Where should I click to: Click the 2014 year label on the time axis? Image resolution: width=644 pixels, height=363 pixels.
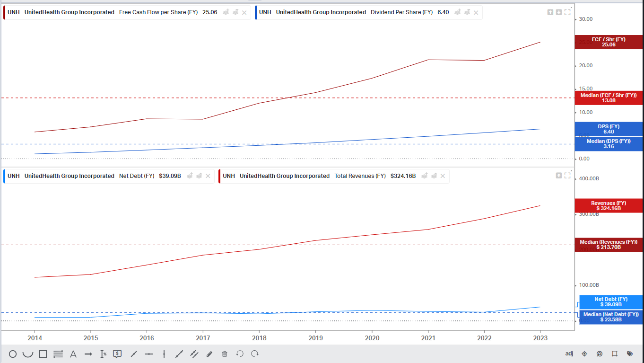[35, 338]
